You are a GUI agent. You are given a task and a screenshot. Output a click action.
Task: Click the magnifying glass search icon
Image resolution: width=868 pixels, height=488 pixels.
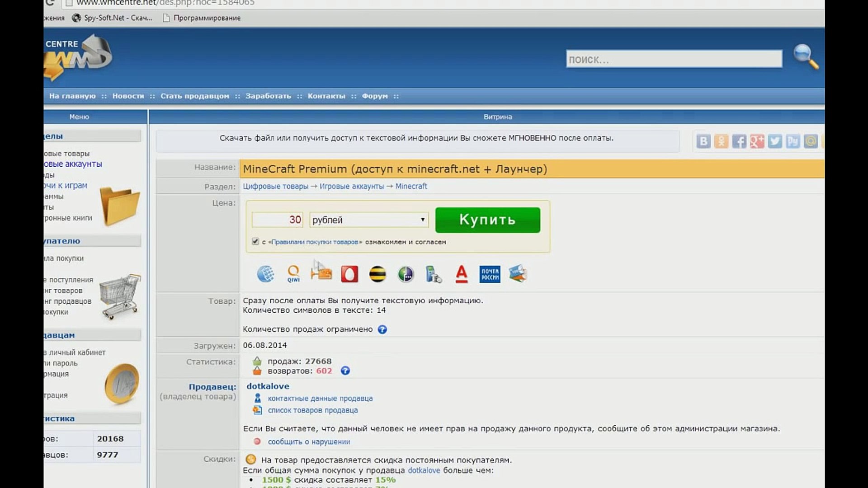806,56
